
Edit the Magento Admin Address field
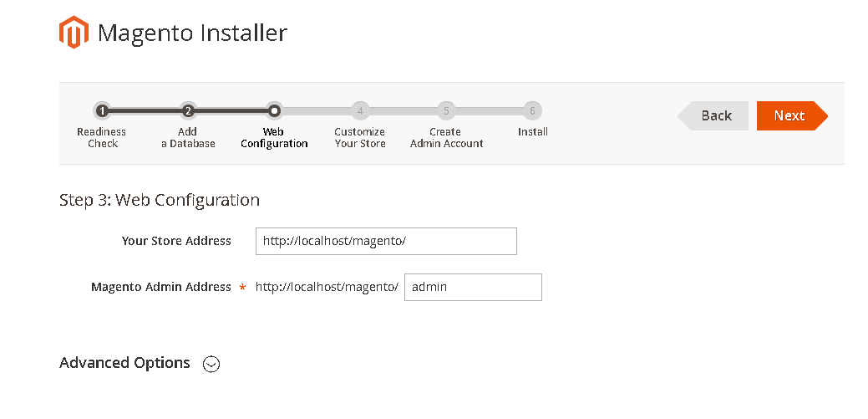[473, 287]
